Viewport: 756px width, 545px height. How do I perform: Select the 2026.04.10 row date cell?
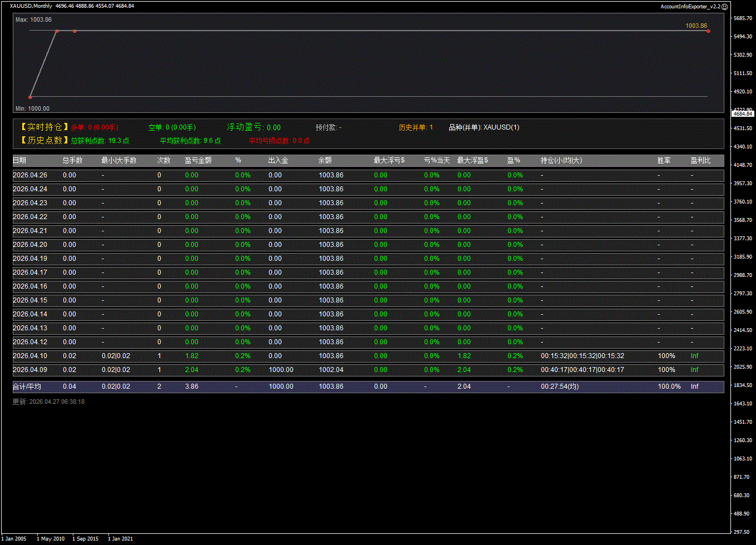coord(30,356)
